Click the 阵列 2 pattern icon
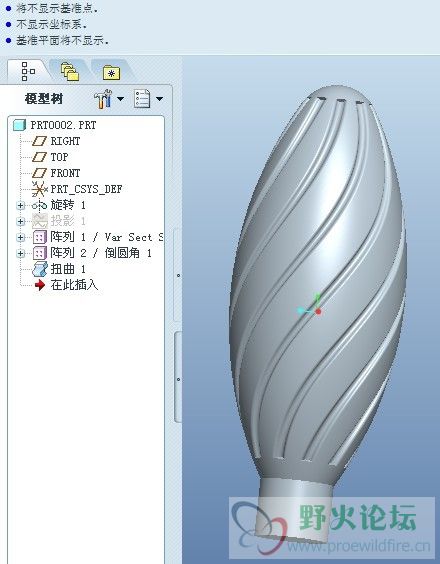This screenshot has width=440, height=564. 40,254
